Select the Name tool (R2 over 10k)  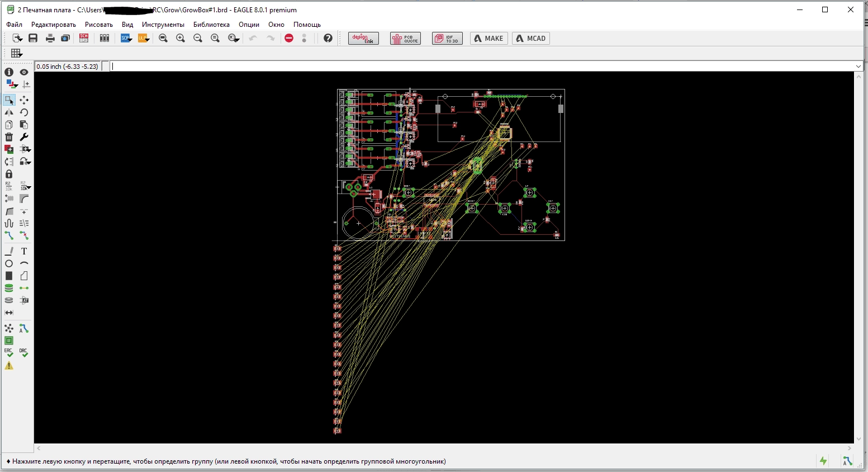click(9, 186)
